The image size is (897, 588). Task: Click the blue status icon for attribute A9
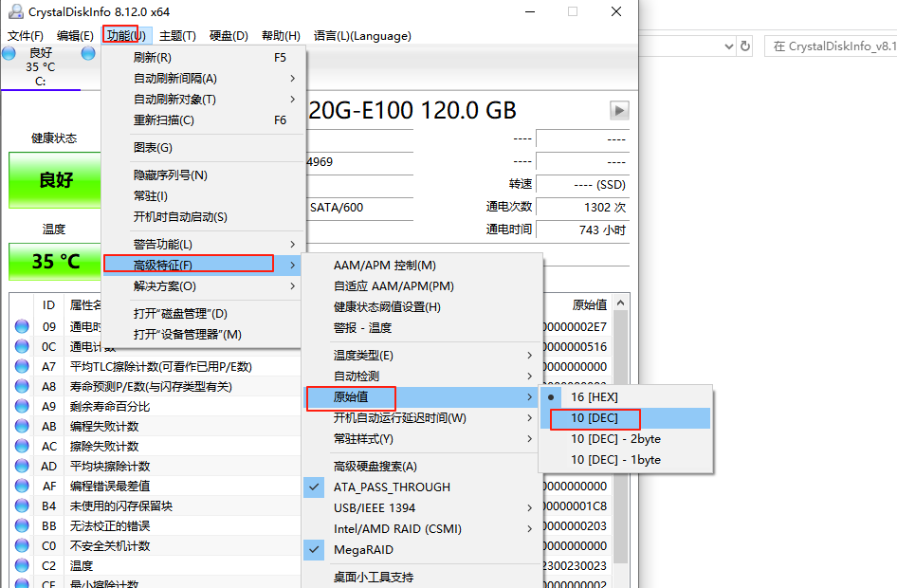click(22, 406)
